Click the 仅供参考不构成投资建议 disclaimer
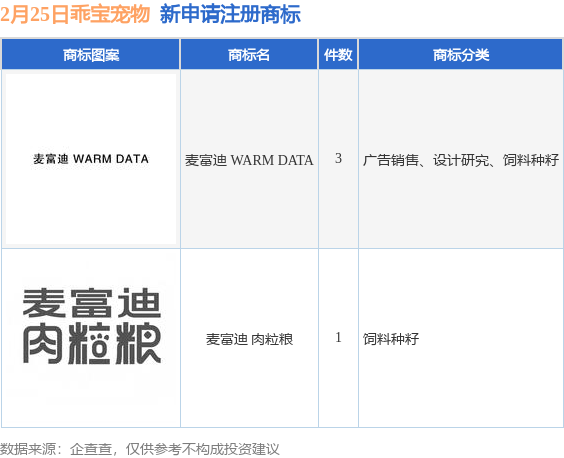The width and height of the screenshot is (564, 458). pyautogui.click(x=203, y=449)
